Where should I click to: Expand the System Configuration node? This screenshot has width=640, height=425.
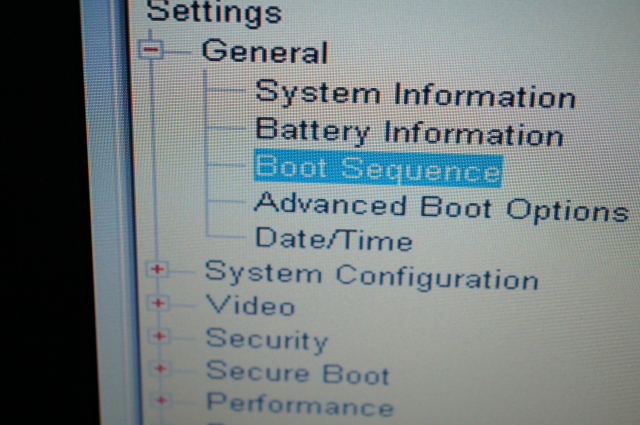point(158,269)
